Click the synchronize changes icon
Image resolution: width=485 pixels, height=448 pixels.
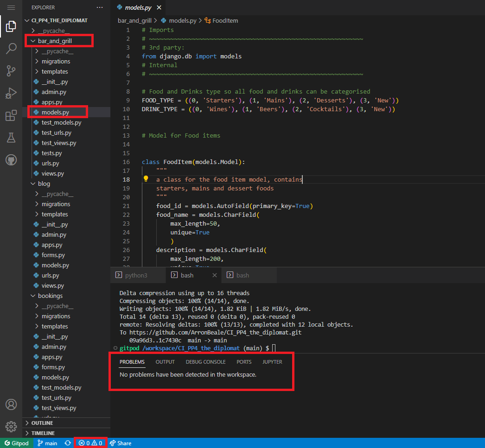pos(68,443)
